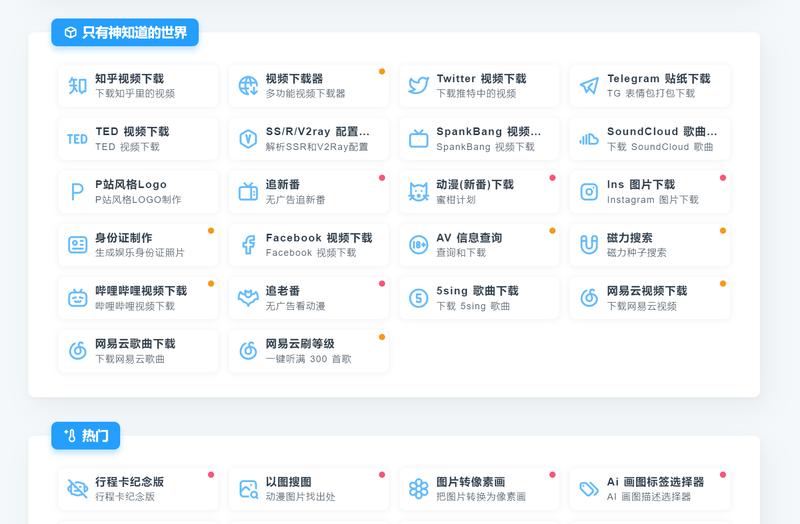The height and width of the screenshot is (524, 800).
Task: Click the SoundCloud cloud icon
Action: tap(589, 139)
